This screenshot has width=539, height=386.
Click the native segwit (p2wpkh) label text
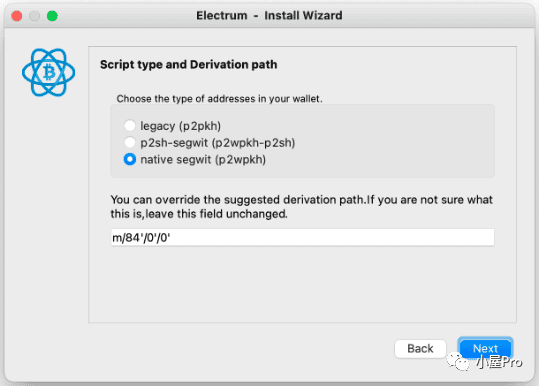[203, 160]
